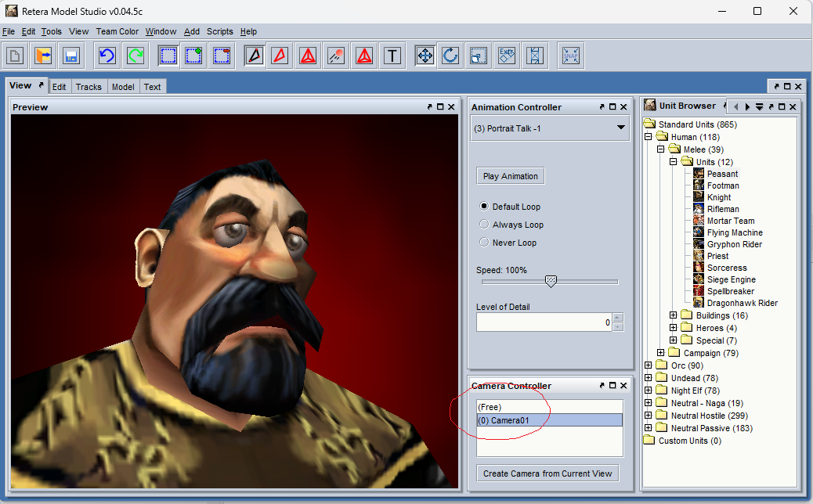813x504 pixels.
Task: Select the Default Loop option
Action: [484, 206]
